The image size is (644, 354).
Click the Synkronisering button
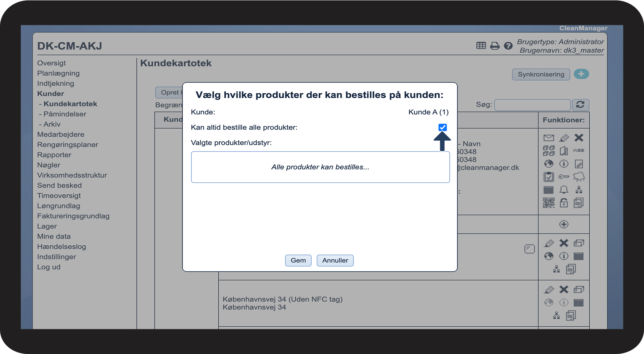pos(541,74)
